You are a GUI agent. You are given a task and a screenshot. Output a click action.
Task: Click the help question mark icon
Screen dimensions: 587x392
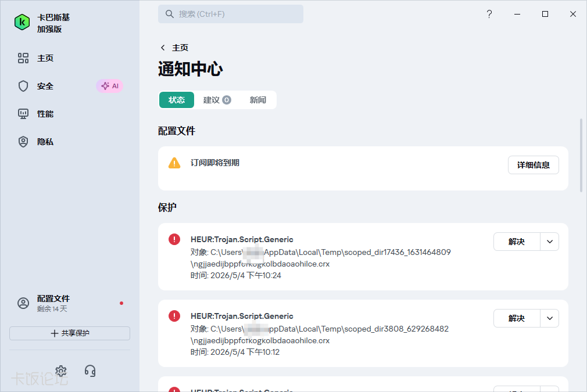(489, 14)
